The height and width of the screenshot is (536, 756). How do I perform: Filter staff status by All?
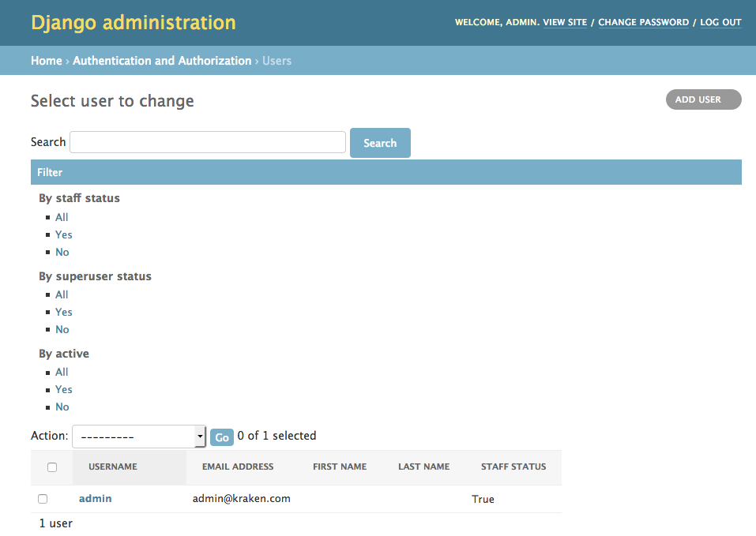click(x=62, y=217)
